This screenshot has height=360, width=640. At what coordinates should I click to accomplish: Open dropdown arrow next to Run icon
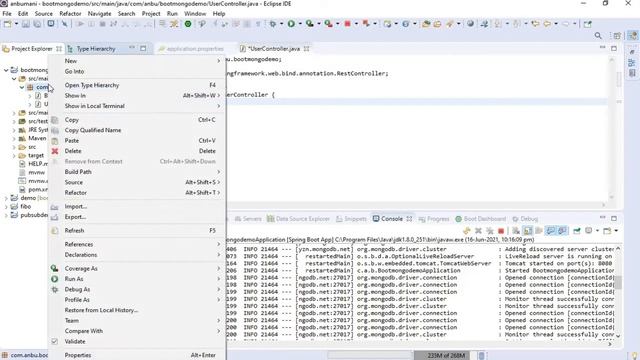tap(300, 24)
